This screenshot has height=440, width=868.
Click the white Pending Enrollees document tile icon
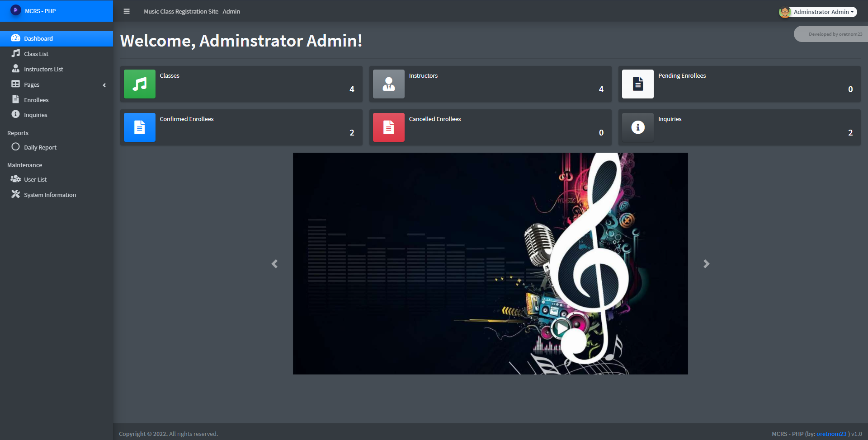[x=638, y=84]
